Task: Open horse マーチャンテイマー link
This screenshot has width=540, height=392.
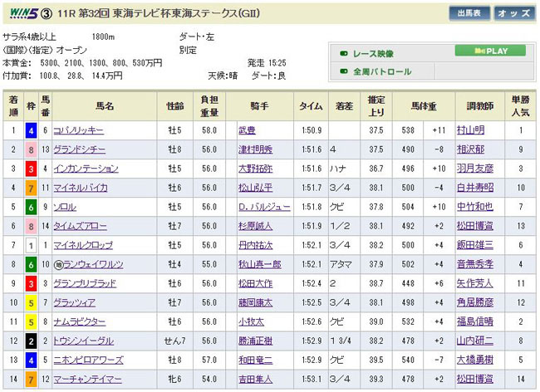Action: pyautogui.click(x=86, y=379)
